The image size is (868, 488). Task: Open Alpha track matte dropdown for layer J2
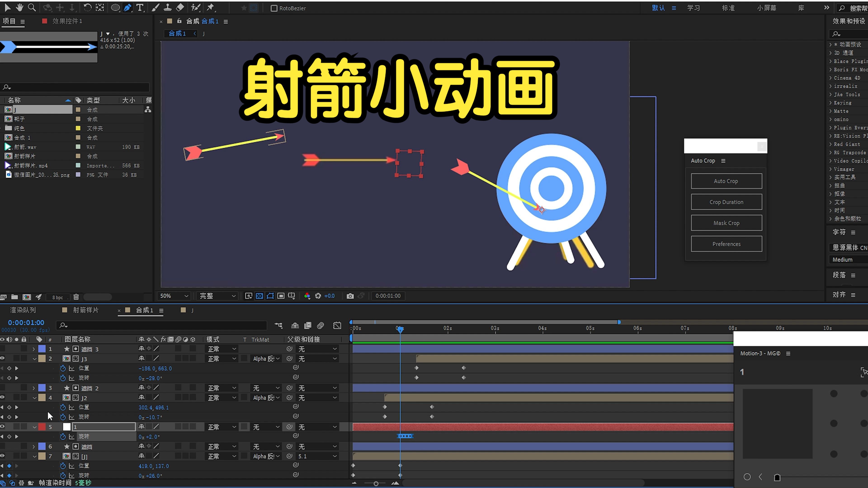[x=266, y=398]
